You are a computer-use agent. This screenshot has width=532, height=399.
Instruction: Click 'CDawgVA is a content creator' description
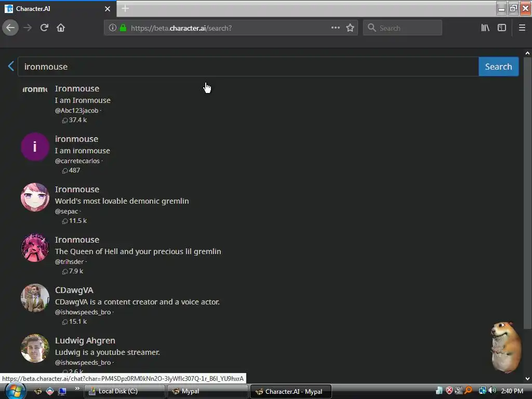[137, 302]
